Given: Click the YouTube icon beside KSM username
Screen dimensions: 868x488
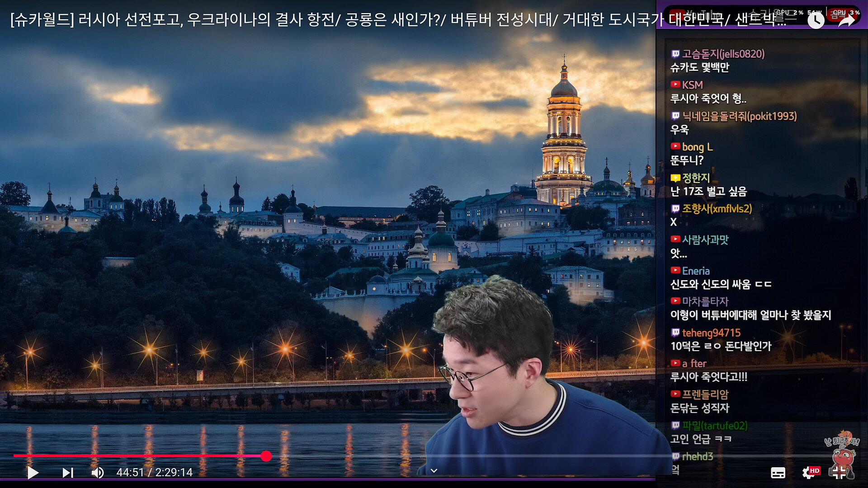Looking at the screenshot, I should (x=675, y=84).
